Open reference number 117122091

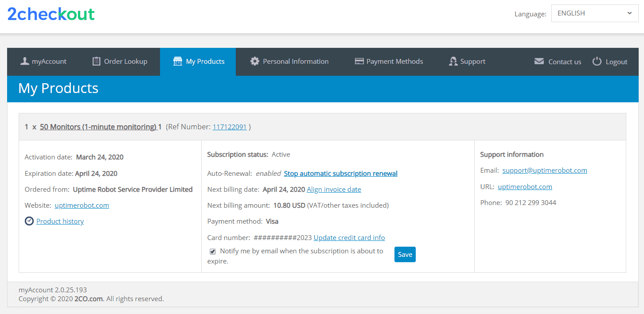pos(230,126)
